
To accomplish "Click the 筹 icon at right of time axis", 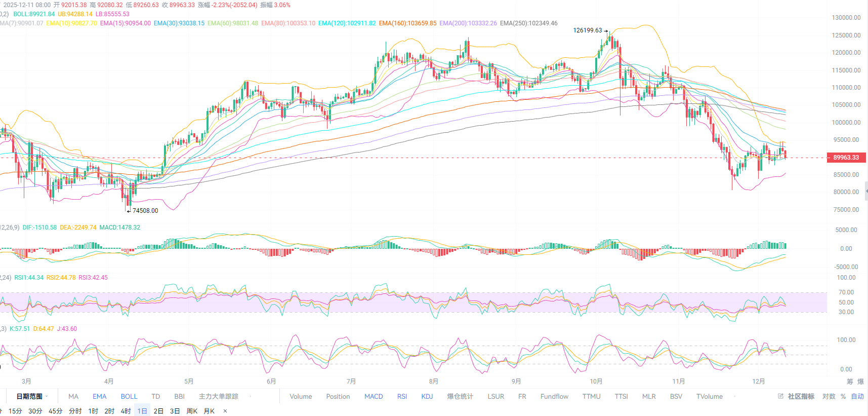I will (850, 382).
